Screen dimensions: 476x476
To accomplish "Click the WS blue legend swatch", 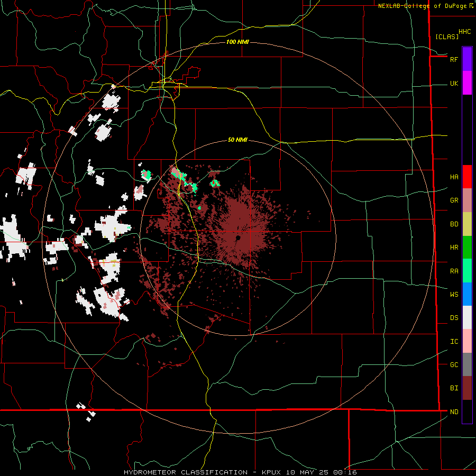I will pos(467,294).
